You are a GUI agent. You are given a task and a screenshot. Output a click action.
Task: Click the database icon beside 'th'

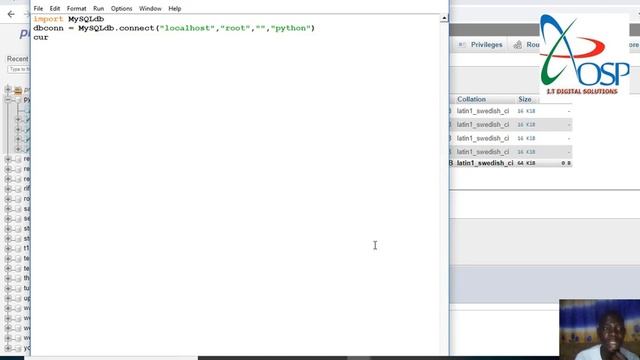18,278
